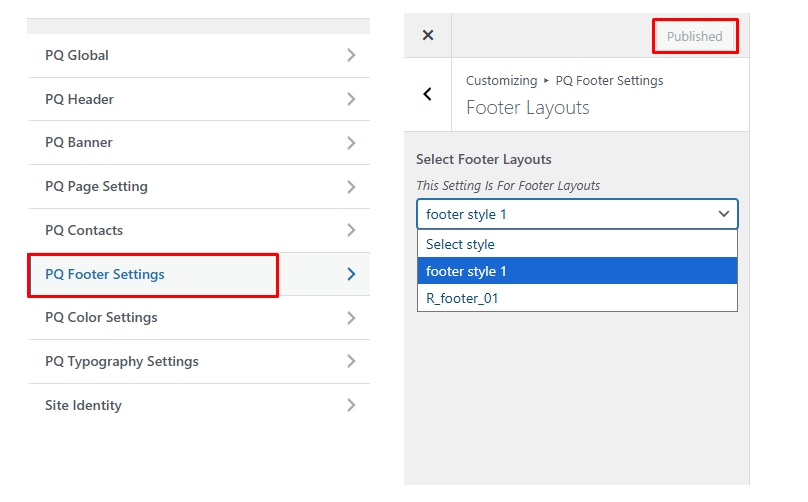
Task: Open the Footer Layouts dropdown
Action: coord(577,214)
